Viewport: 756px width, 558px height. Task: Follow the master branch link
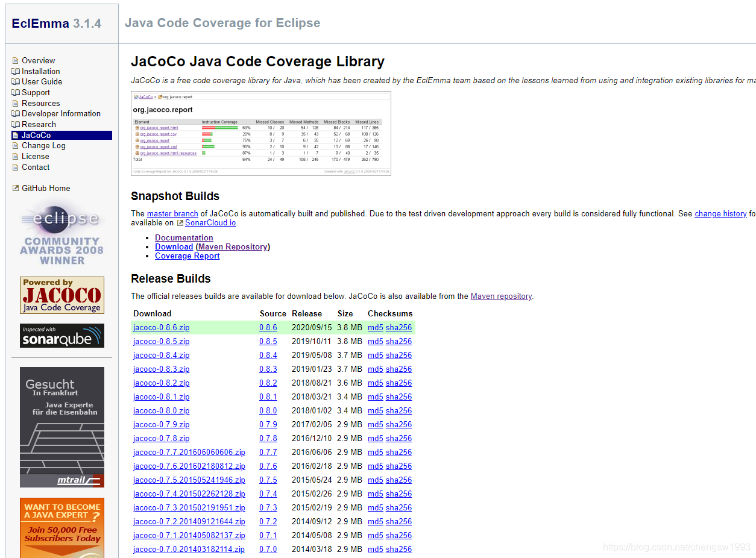click(172, 213)
